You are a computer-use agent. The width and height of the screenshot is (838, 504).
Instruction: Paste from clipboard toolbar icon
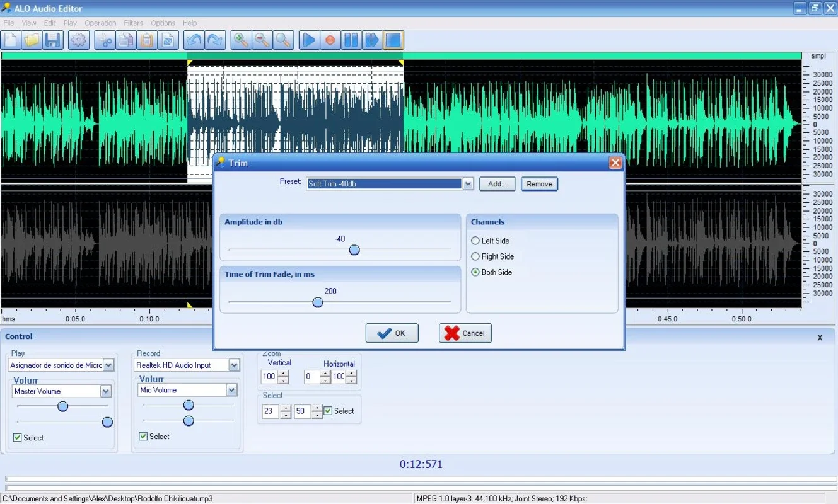147,40
